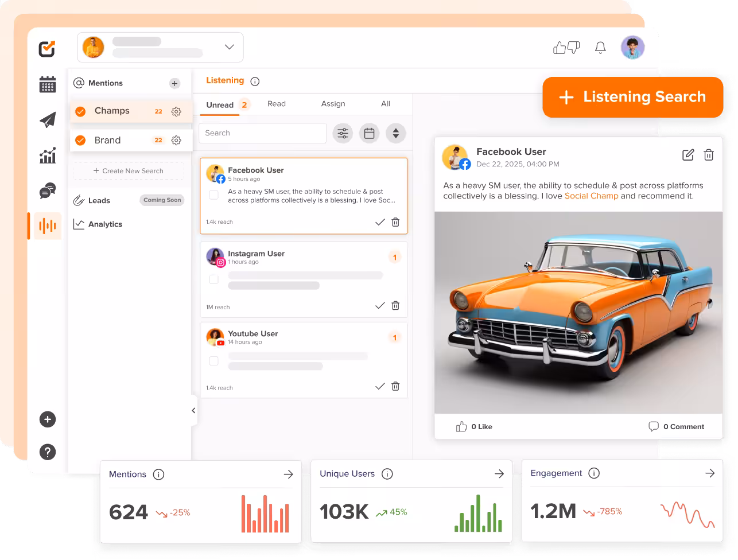738x560 pixels.
Task: Switch to the Read tab
Action: pos(277,104)
